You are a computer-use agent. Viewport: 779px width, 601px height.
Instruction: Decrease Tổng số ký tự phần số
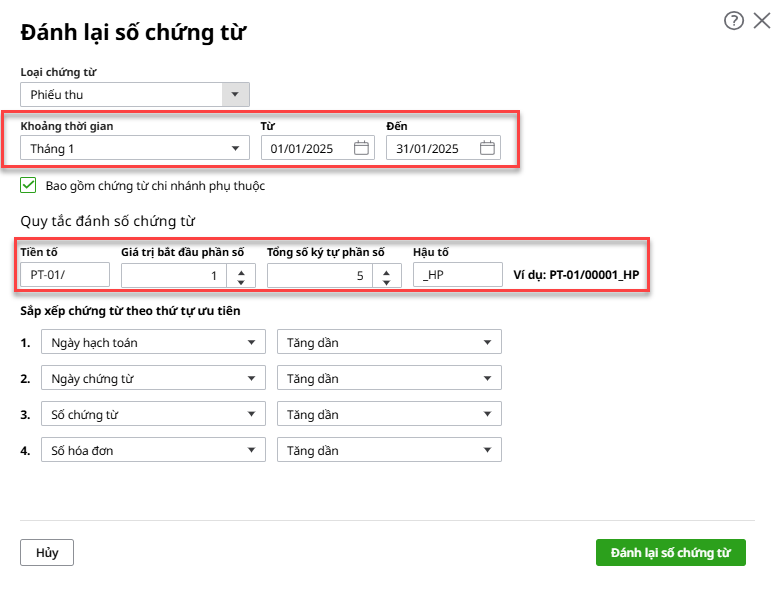[x=387, y=281]
